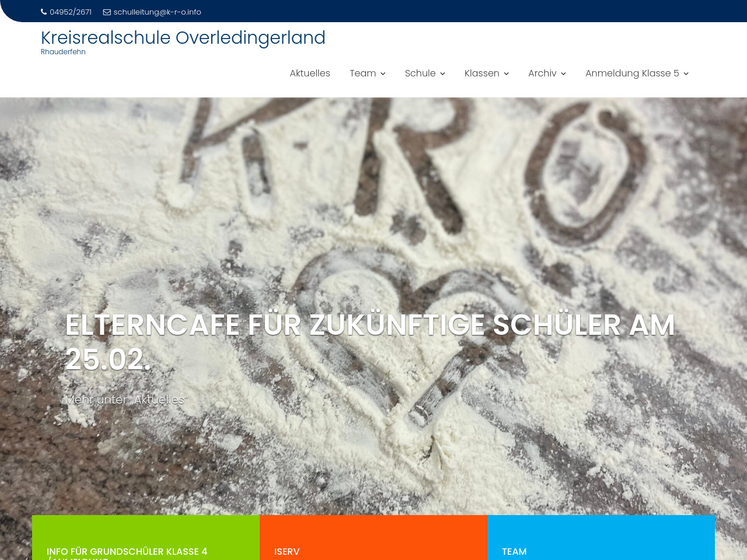The width and height of the screenshot is (747, 560).
Task: Expand chevron next to Schule
Action: click(442, 74)
